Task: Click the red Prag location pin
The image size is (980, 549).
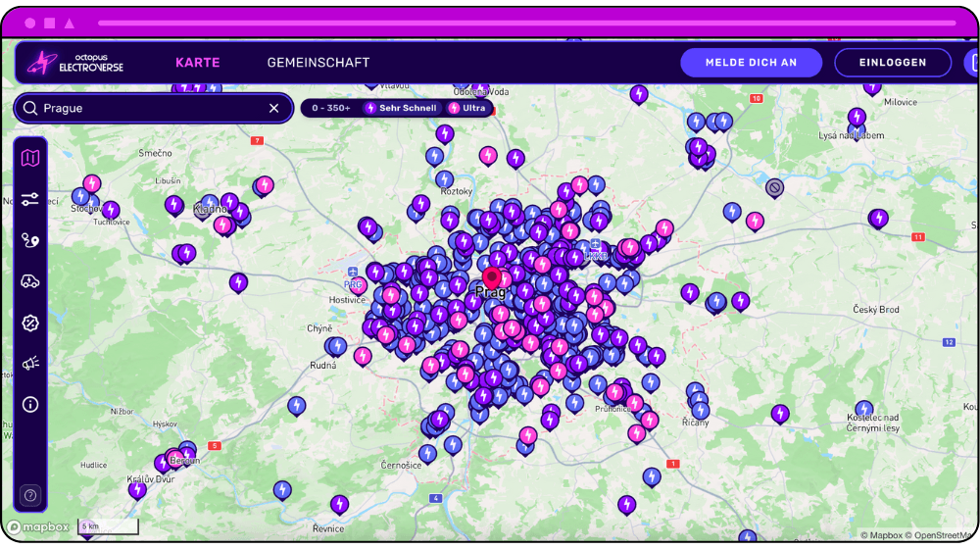Action: point(492,277)
